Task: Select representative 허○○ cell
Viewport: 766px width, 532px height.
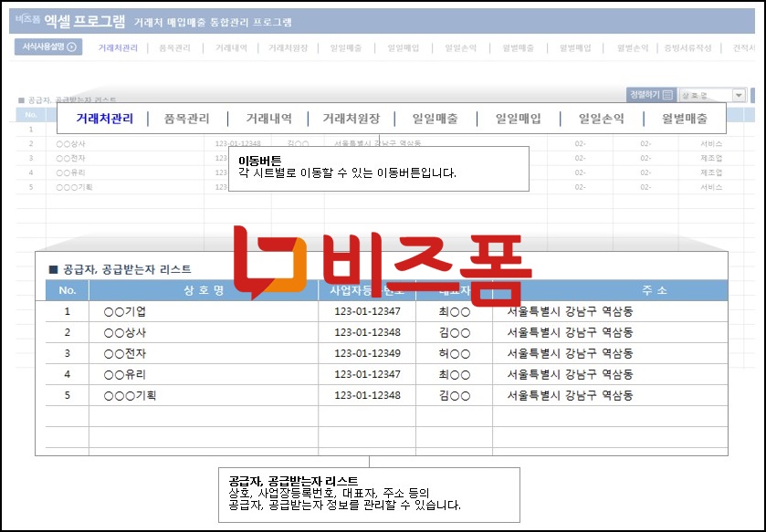Action: coord(455,353)
